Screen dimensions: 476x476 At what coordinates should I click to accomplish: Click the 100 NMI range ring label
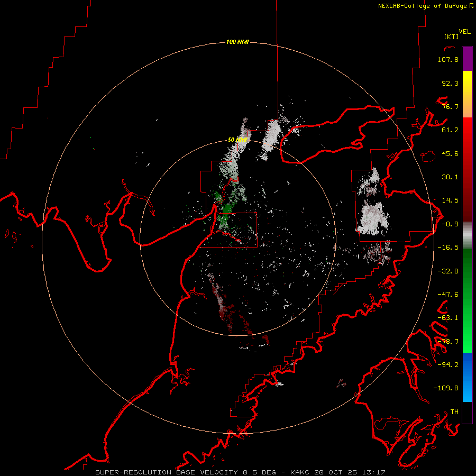[237, 42]
